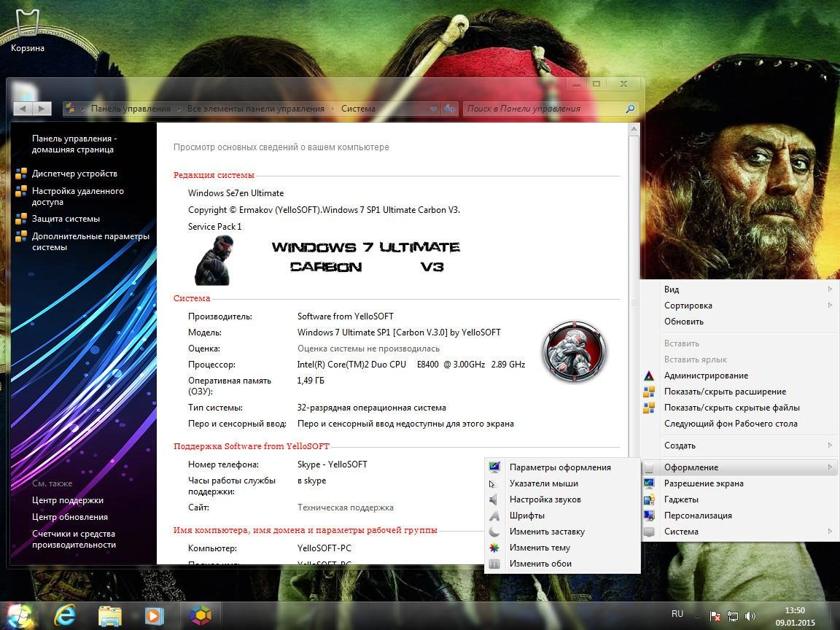Click the font 'A' icon beside 'Шрифты'

(494, 516)
